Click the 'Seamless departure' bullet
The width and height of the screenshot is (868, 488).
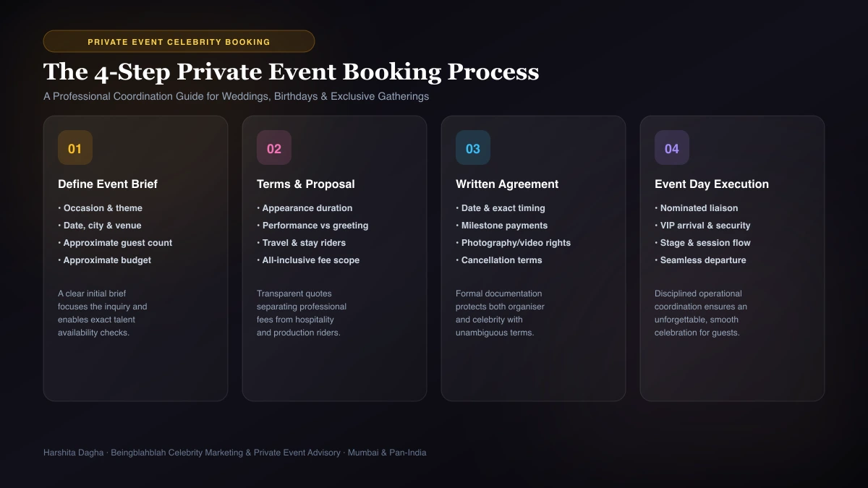(700, 260)
